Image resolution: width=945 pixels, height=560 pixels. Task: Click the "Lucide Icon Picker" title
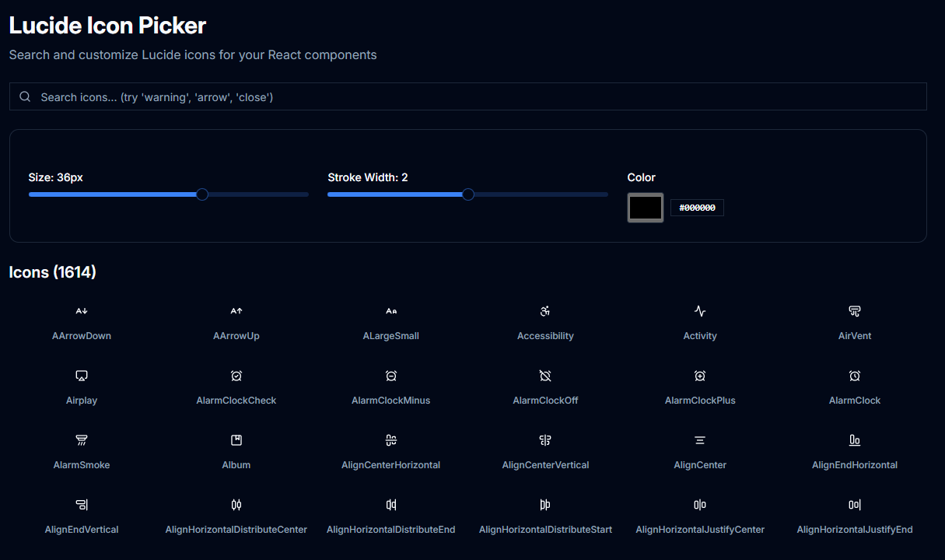[x=107, y=26]
